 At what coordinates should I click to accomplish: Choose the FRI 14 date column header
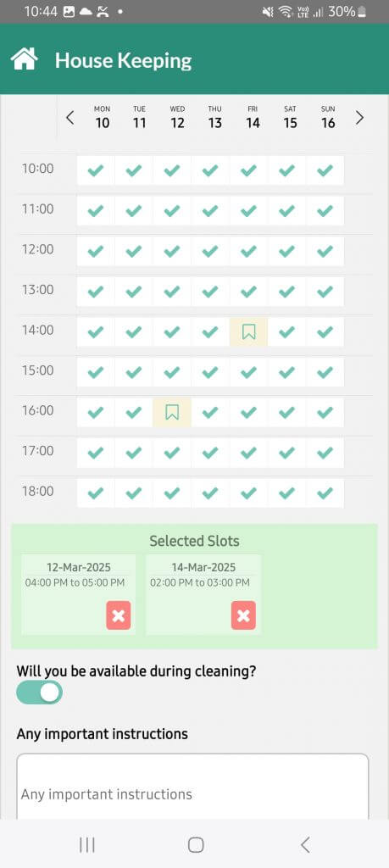[x=253, y=117]
